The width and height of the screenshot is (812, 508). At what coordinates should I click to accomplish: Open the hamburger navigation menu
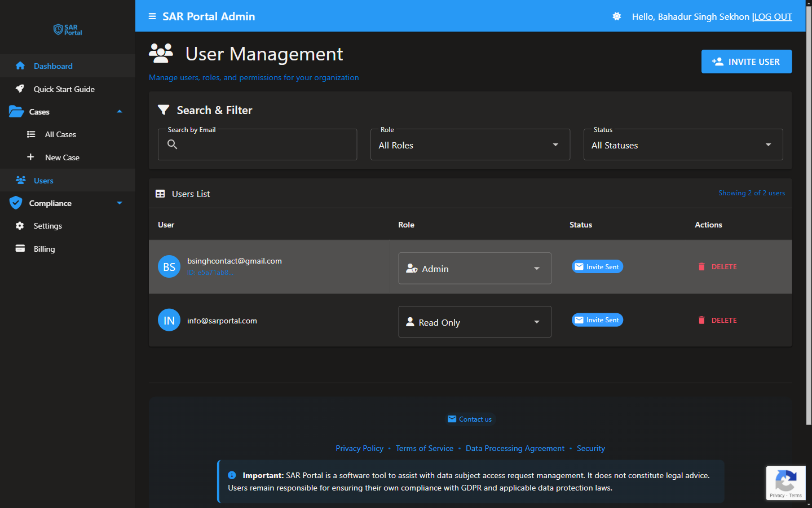coord(152,16)
